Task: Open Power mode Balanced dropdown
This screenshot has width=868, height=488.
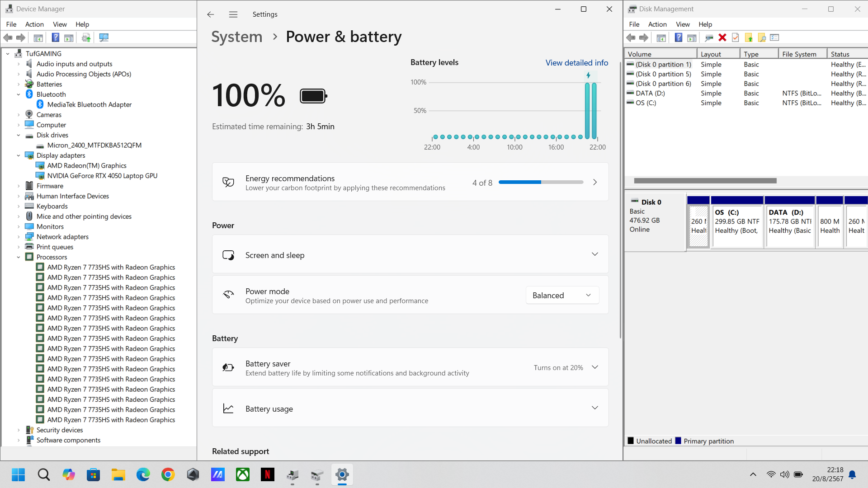Action: 562,295
